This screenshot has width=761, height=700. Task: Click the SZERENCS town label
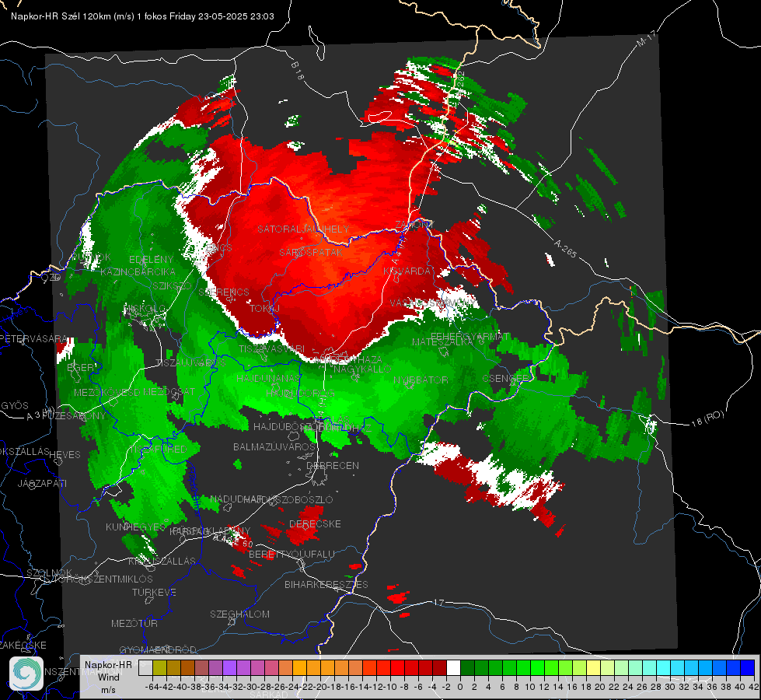(x=224, y=292)
